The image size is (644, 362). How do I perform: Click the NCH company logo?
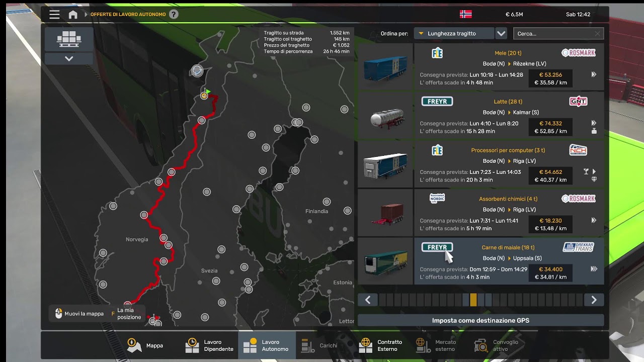coord(578,150)
